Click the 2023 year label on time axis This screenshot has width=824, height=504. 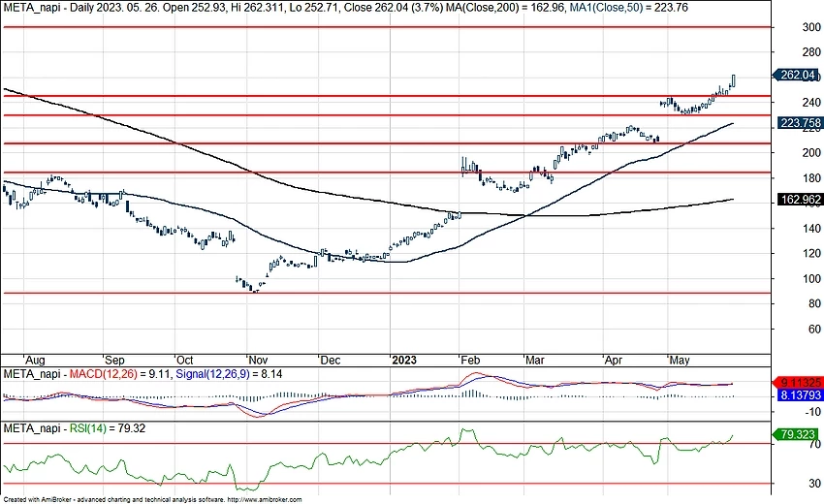coord(404,361)
